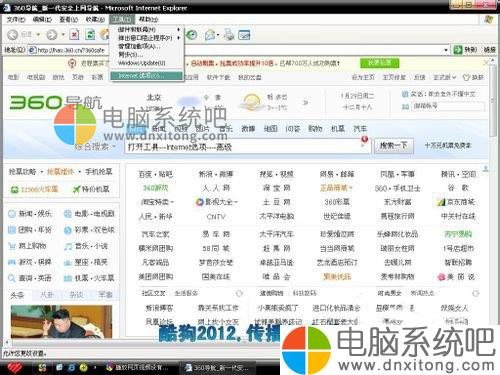500x375 pixels.
Task: Click the heart icon in the taskbar
Action: pos(14,367)
